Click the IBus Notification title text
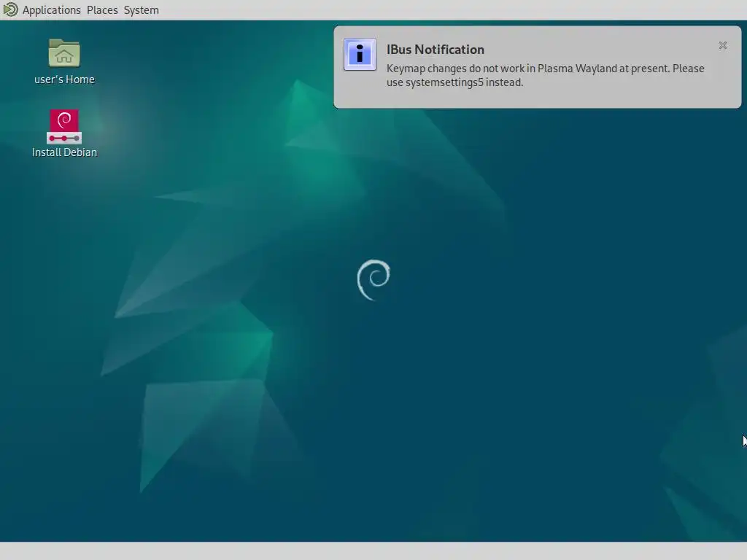Image resolution: width=747 pixels, height=560 pixels. point(435,50)
